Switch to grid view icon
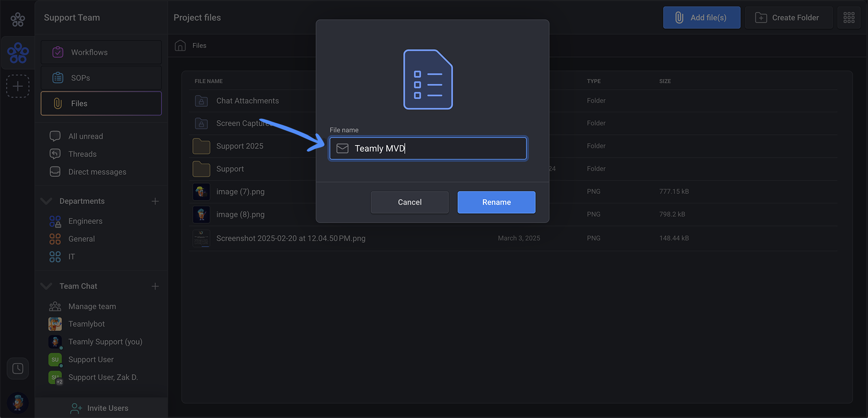868x418 pixels. click(x=849, y=18)
